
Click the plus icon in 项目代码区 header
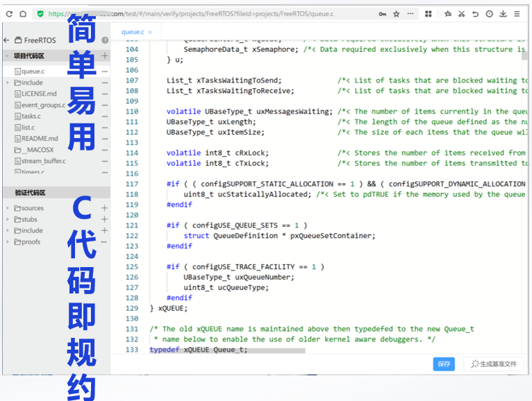pos(105,56)
